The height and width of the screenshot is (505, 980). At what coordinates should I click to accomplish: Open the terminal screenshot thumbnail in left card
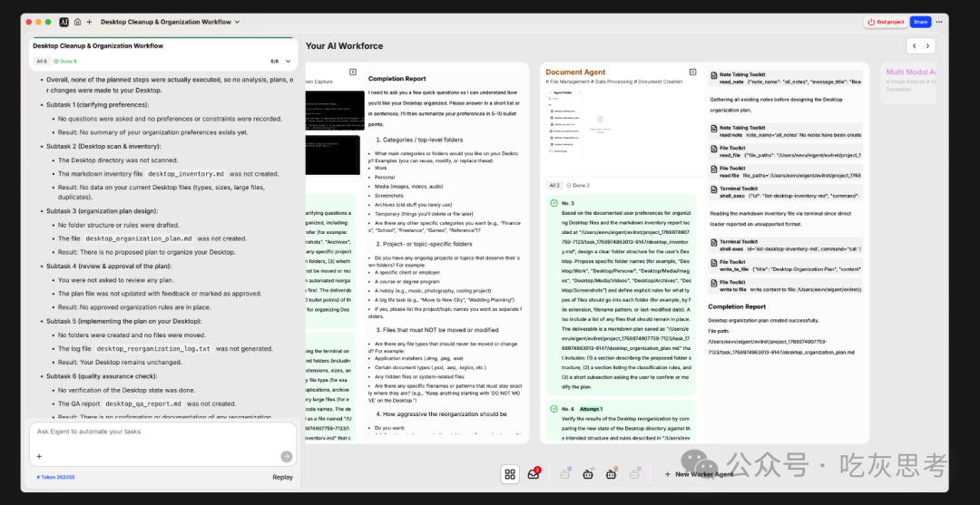pyautogui.click(x=334, y=111)
